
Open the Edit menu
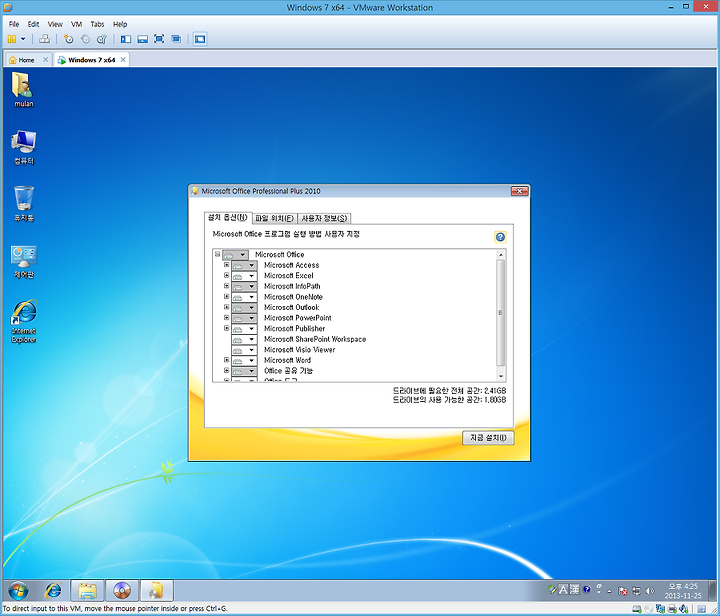tap(33, 24)
